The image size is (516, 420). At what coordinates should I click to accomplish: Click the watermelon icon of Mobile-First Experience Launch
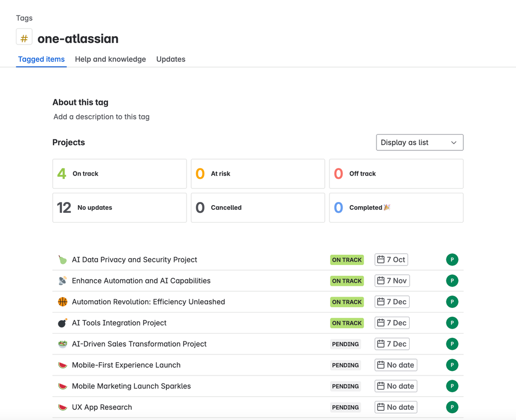[x=62, y=365]
